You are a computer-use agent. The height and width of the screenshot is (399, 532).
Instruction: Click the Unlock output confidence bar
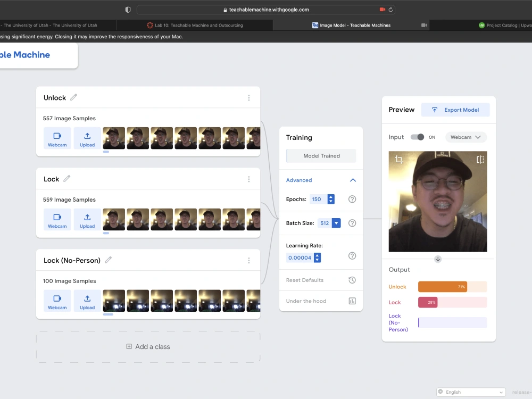point(453,287)
